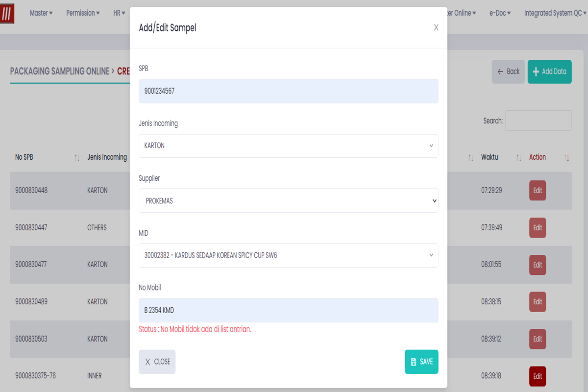Click the red app logo icon
Image resolution: width=588 pixels, height=392 pixels.
click(7, 13)
